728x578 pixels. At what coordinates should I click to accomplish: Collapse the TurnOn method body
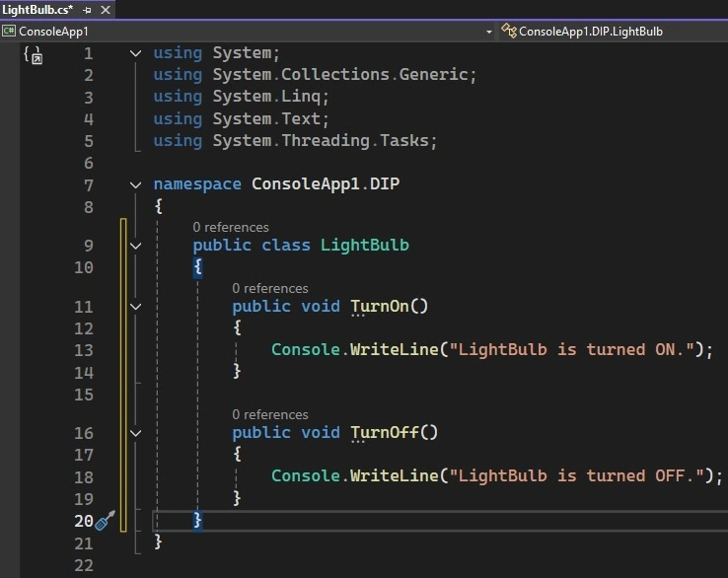pos(135,307)
